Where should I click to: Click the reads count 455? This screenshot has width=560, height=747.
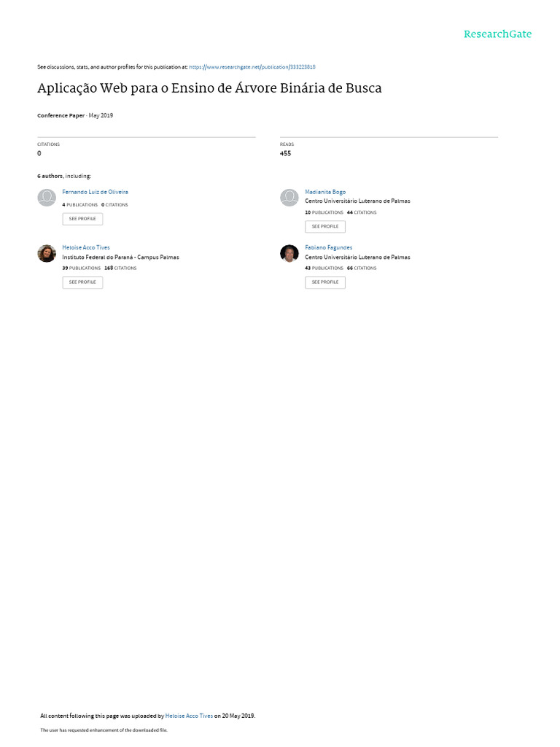tap(285, 153)
